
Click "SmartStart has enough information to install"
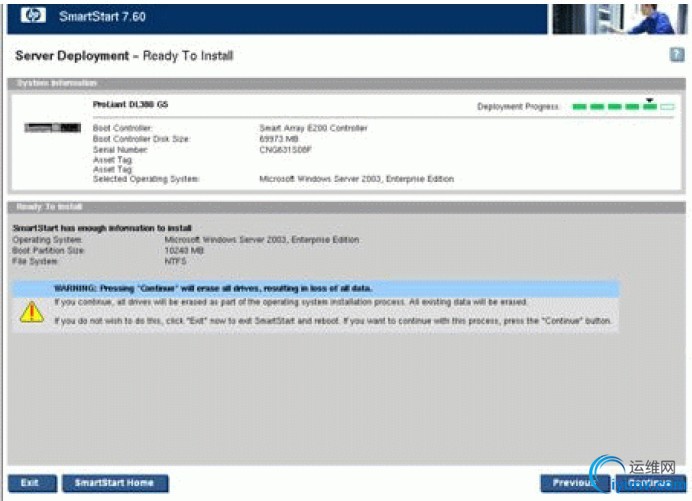pos(102,228)
